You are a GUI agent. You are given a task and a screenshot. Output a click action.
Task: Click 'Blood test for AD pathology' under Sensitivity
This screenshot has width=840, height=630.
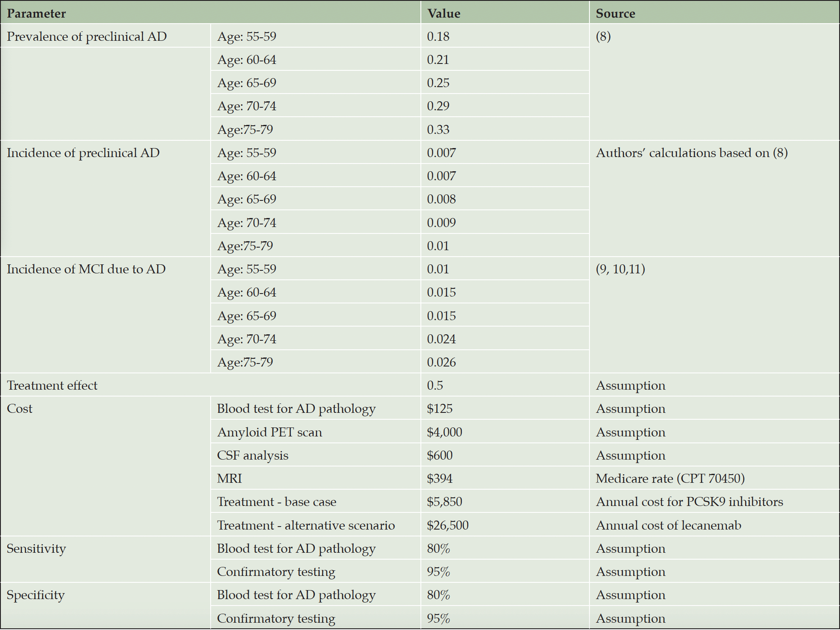click(x=296, y=549)
